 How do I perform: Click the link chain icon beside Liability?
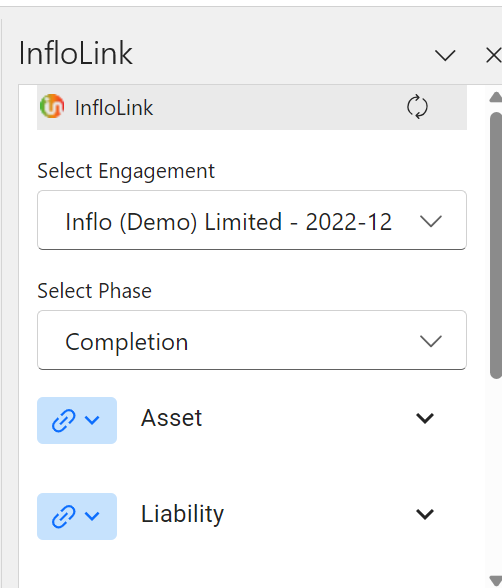coord(63,516)
